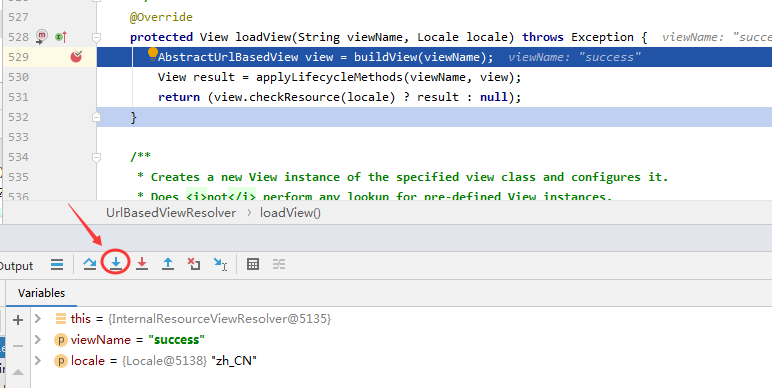The image size is (772, 388).
Task: Select the viewName = "success" variable row
Action: (401, 340)
